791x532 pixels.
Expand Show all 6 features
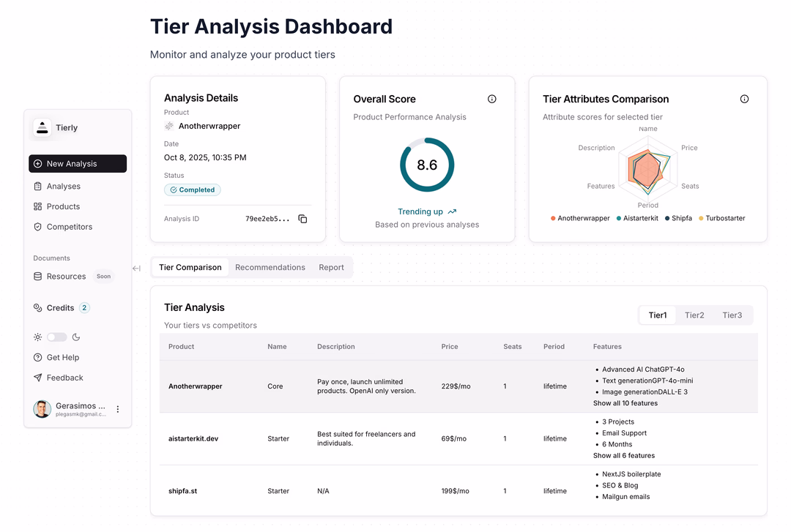coord(623,455)
